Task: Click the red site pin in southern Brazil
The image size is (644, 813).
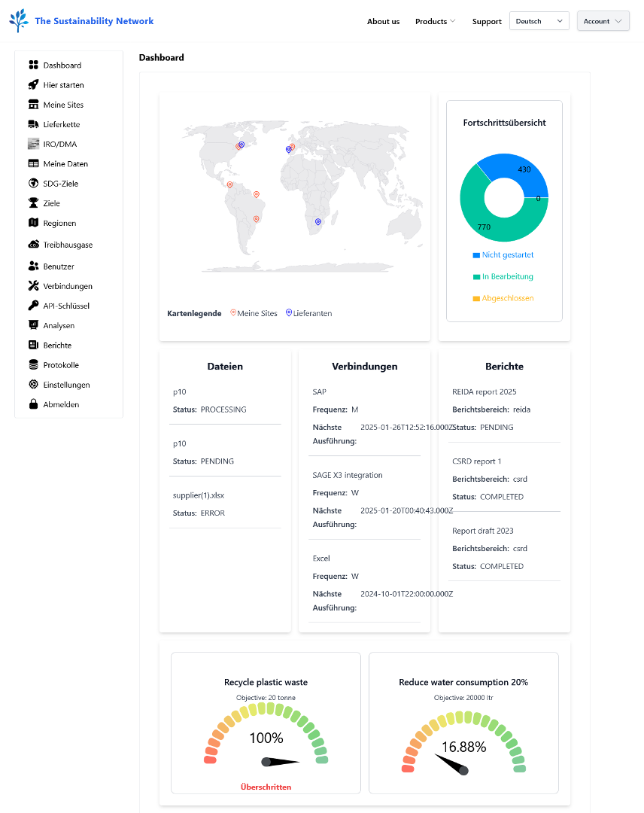Action: pos(256,219)
